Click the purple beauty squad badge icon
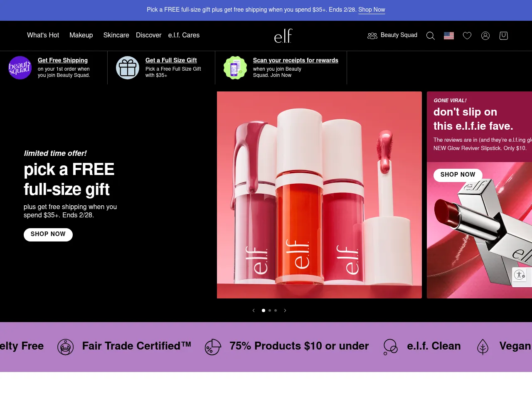 [20, 67]
